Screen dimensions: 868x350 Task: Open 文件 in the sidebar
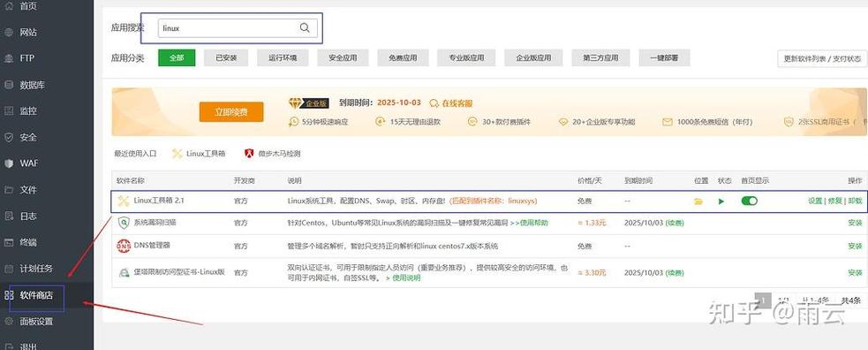(28, 190)
